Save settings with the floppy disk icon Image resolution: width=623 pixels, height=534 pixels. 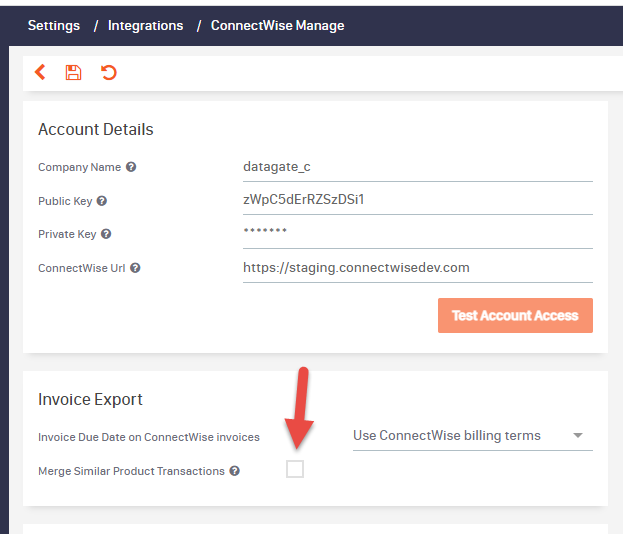[74, 72]
